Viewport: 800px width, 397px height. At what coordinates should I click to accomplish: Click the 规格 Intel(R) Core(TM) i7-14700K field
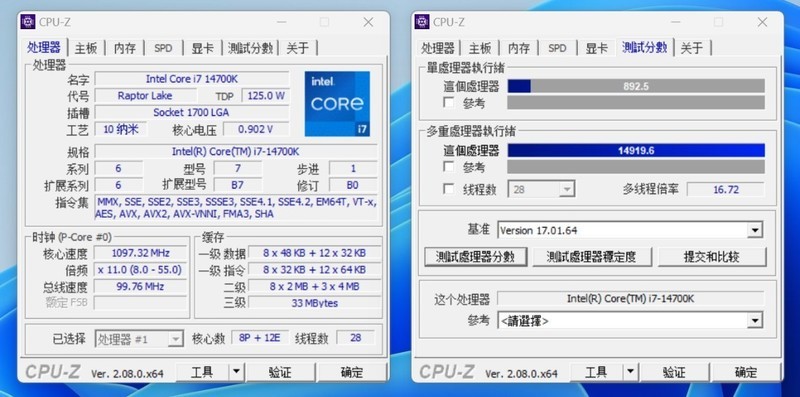click(236, 152)
